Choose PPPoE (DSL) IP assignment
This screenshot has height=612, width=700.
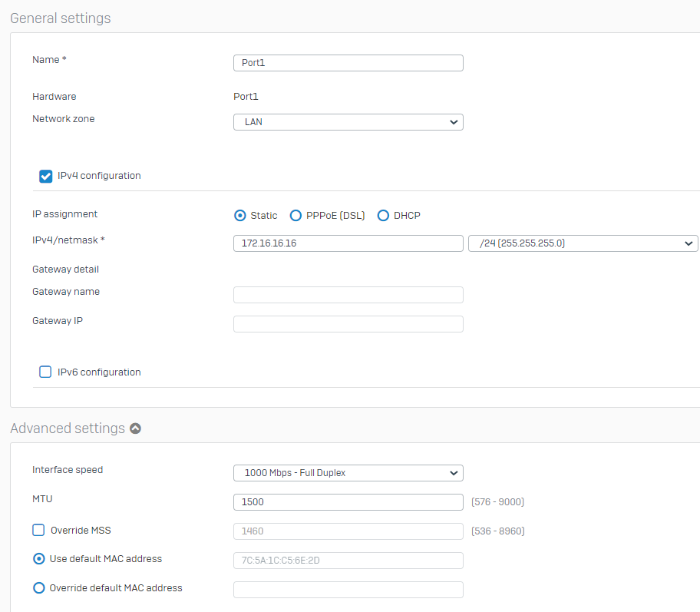click(296, 216)
